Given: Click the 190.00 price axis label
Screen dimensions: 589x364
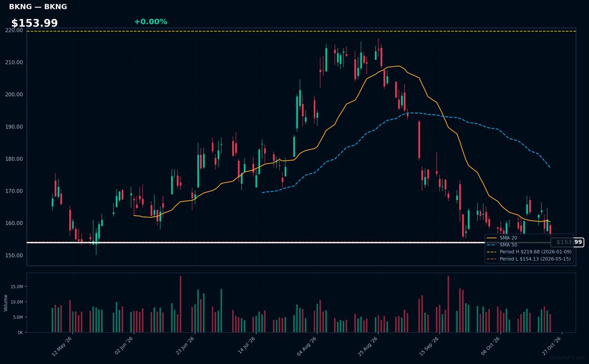Looking at the screenshot, I should 14,127.
